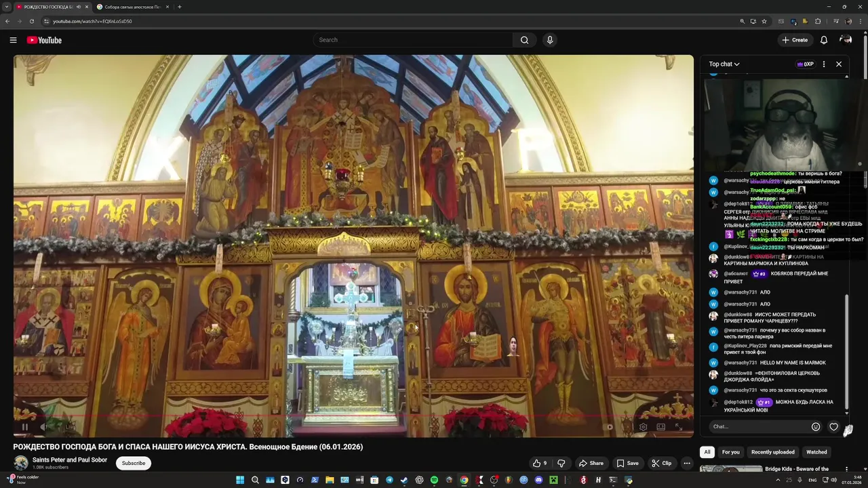Subscribe to Saints Peter and Paul Sobor
The width and height of the screenshot is (868, 488).
pos(134,463)
